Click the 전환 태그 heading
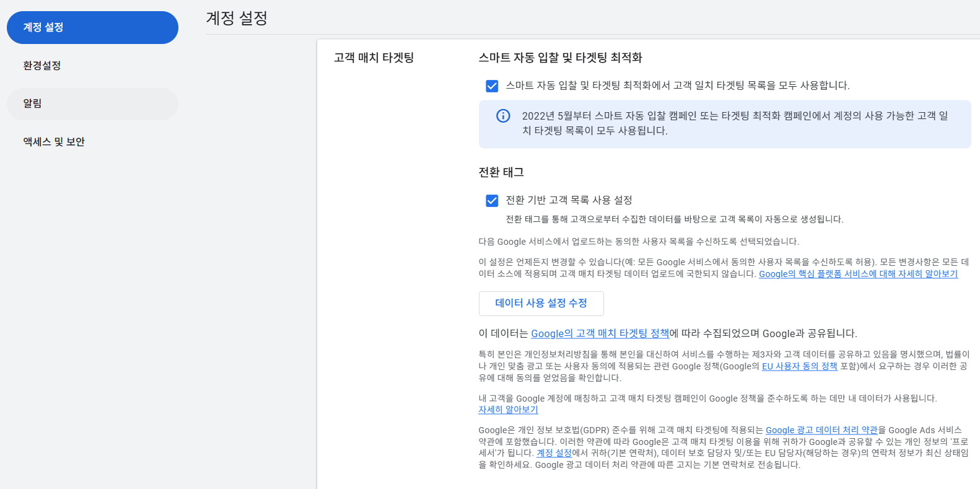This screenshot has height=489, width=980. [501, 172]
